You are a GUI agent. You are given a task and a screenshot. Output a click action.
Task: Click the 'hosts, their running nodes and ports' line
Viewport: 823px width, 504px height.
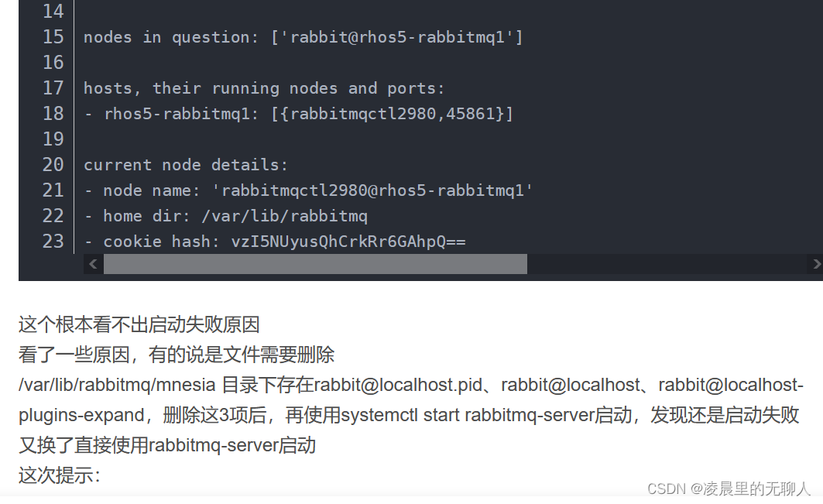pyautogui.click(x=264, y=88)
